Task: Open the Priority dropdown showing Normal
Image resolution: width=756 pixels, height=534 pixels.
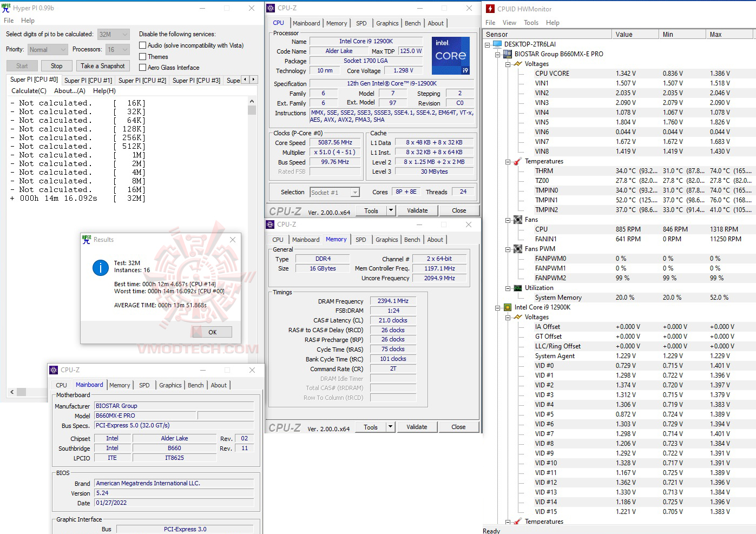Action: pyautogui.click(x=48, y=50)
